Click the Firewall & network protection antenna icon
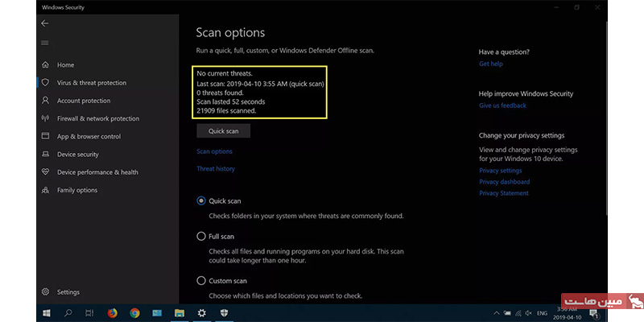The image size is (644, 322). 45,118
